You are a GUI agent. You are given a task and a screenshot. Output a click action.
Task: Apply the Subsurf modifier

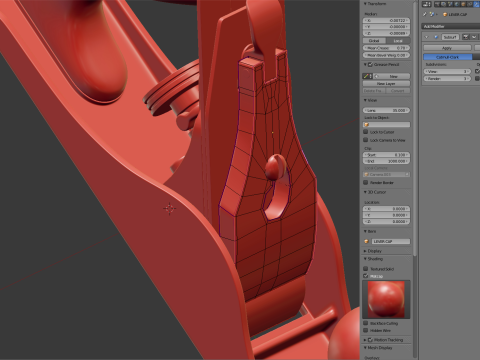(x=447, y=48)
